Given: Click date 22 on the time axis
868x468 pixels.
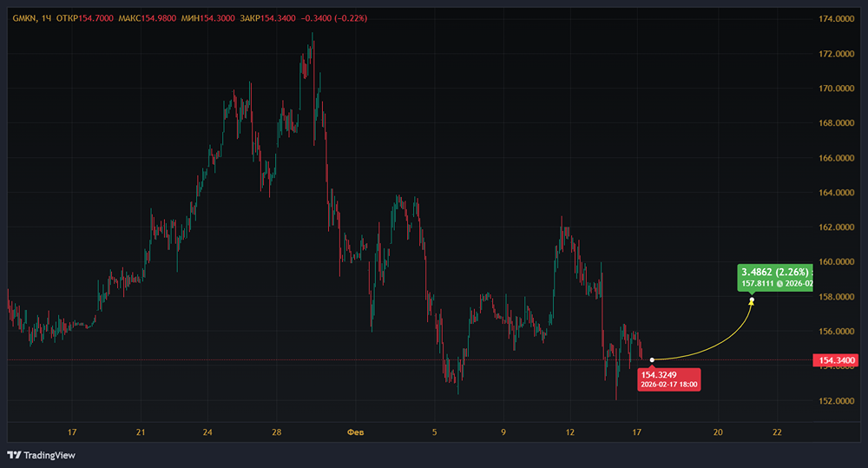Looking at the screenshot, I should [777, 432].
